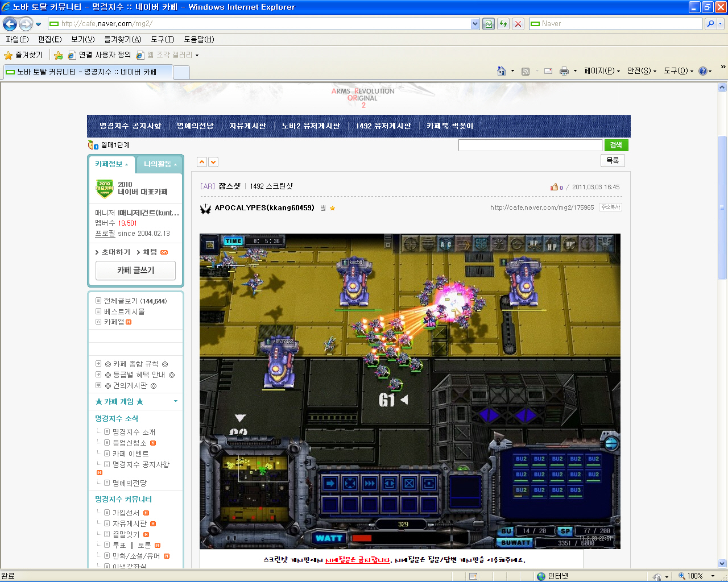Open the 즐겨찾기 favorites star button
The height and width of the screenshot is (582, 728).
click(x=23, y=55)
